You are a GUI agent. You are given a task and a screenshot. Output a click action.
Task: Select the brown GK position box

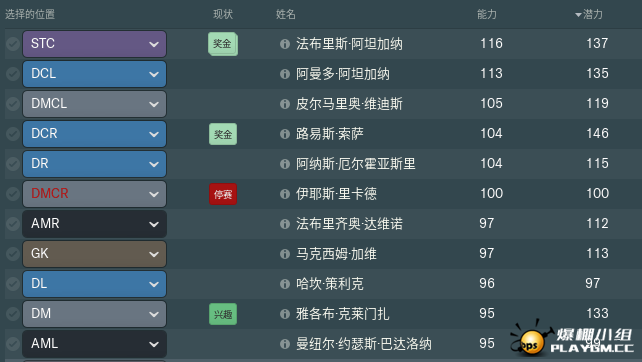point(95,254)
